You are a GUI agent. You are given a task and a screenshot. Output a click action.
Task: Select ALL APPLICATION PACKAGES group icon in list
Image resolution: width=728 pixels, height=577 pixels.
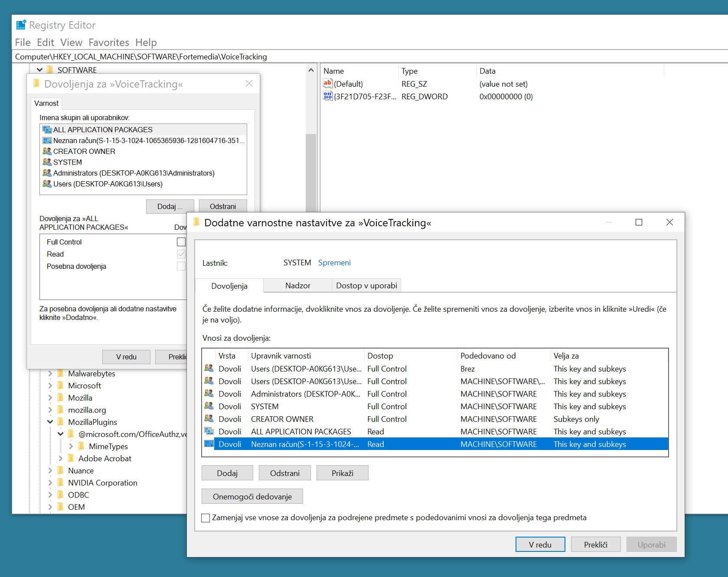coord(47,130)
